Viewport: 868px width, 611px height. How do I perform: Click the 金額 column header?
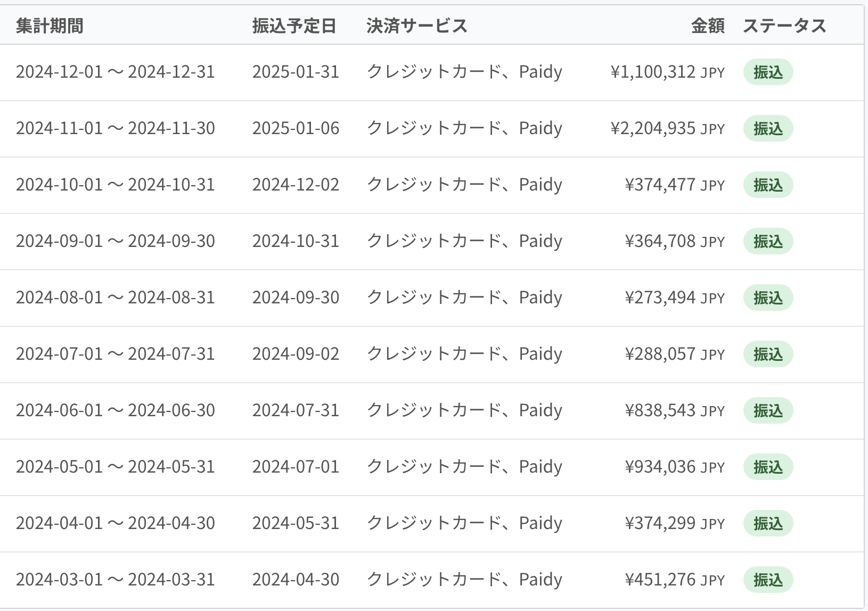[708, 26]
